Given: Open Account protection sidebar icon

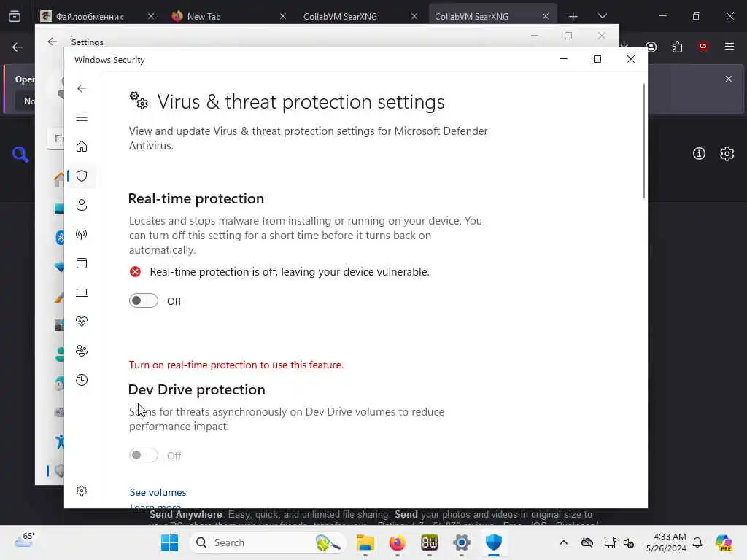Looking at the screenshot, I should [x=82, y=205].
